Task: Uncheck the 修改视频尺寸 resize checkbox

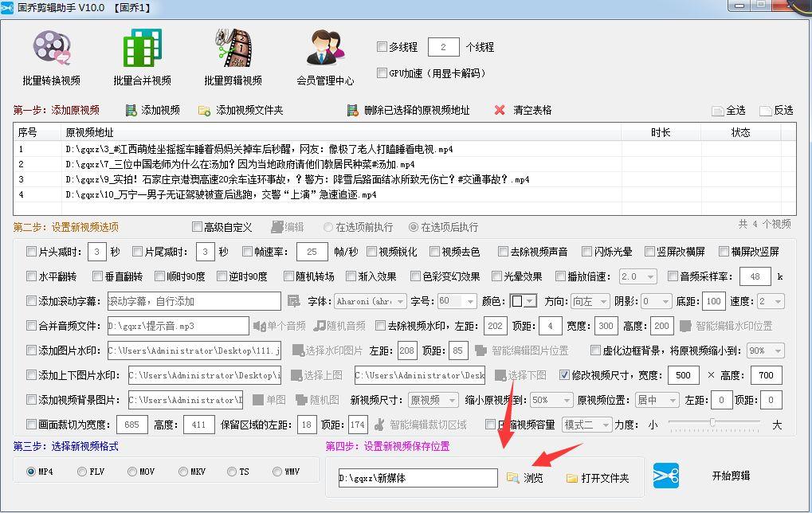Action: click(566, 374)
